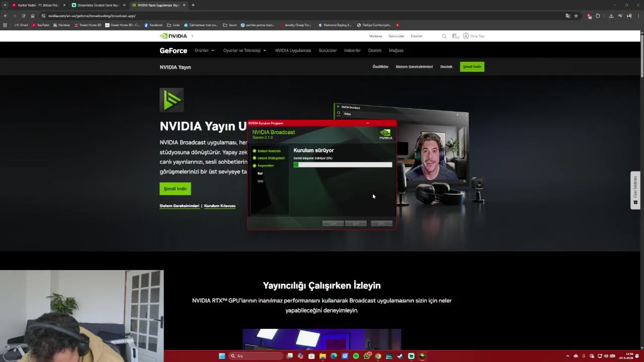
Task: Close the Streamlabs browser tab
Action: [124, 5]
